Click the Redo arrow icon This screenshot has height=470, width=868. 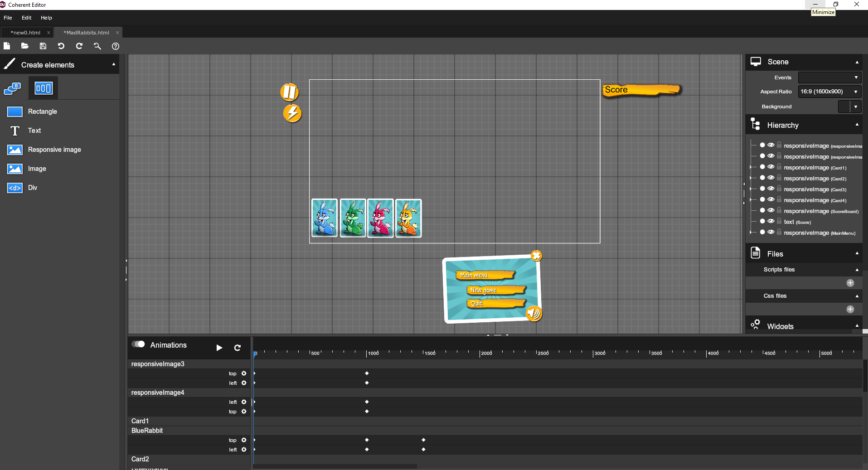[x=79, y=46]
